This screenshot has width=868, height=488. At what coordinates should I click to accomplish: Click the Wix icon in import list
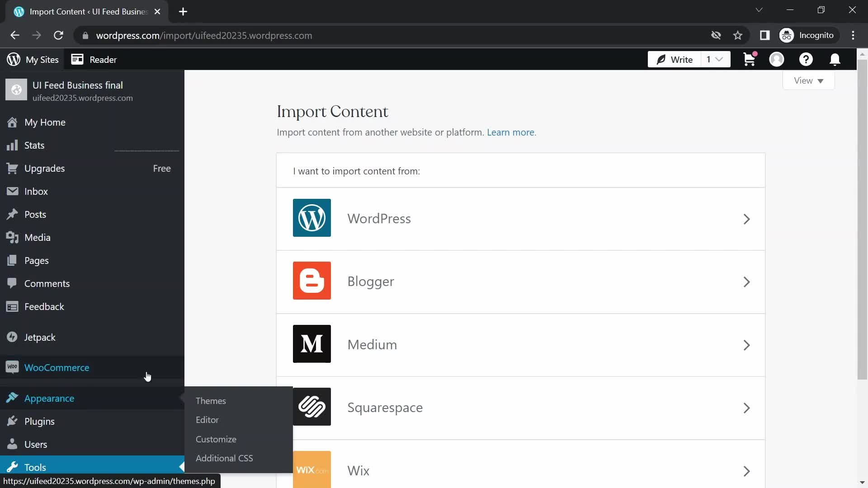312,471
